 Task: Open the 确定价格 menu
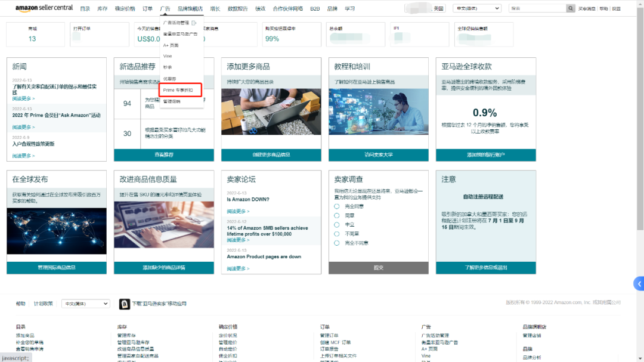pyautogui.click(x=125, y=8)
